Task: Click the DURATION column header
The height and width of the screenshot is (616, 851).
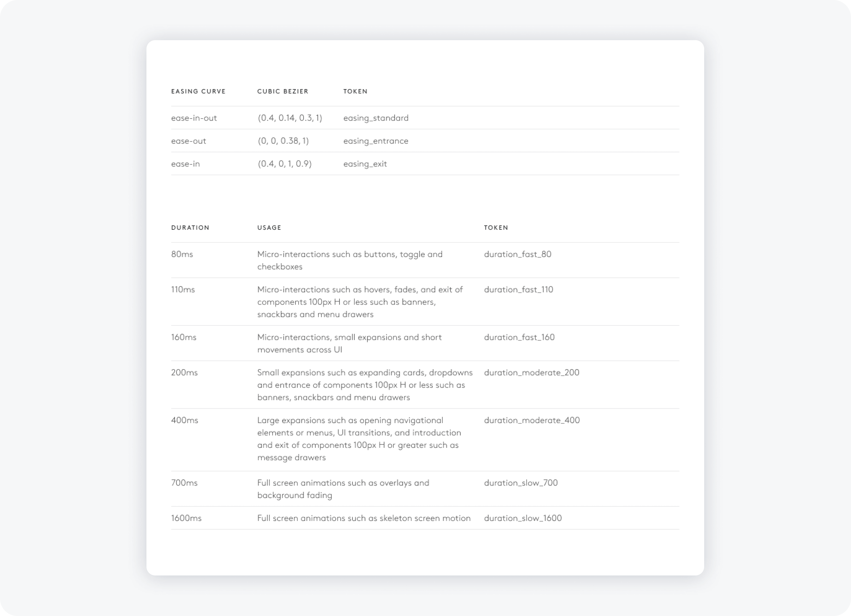Action: click(190, 227)
